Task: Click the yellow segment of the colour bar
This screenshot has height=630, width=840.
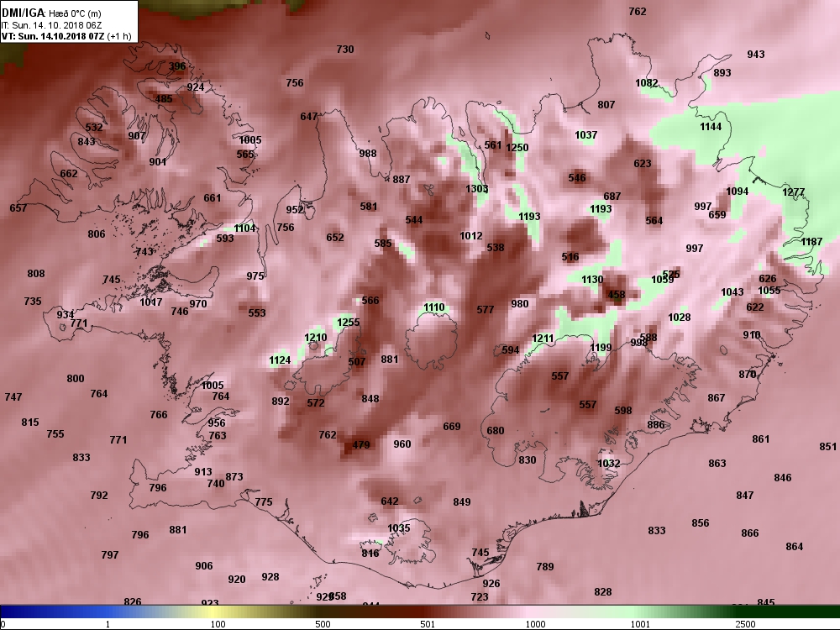Action: coord(212,612)
